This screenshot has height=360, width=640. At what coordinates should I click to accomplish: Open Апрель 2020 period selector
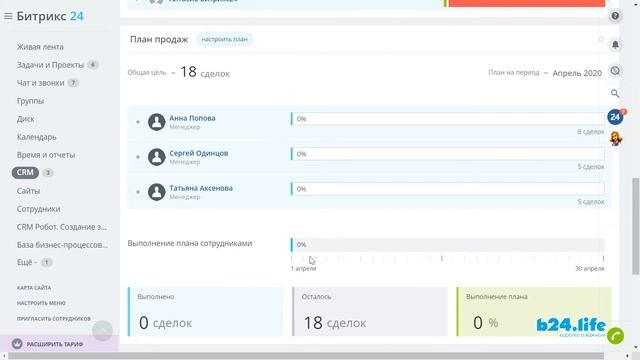[577, 73]
